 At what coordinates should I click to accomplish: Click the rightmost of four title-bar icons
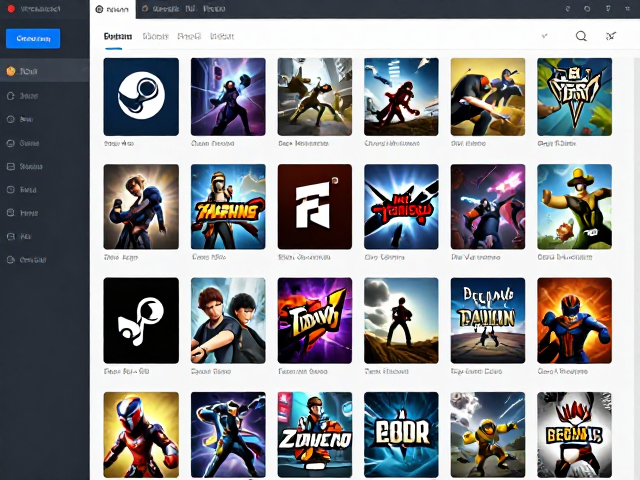[627, 9]
